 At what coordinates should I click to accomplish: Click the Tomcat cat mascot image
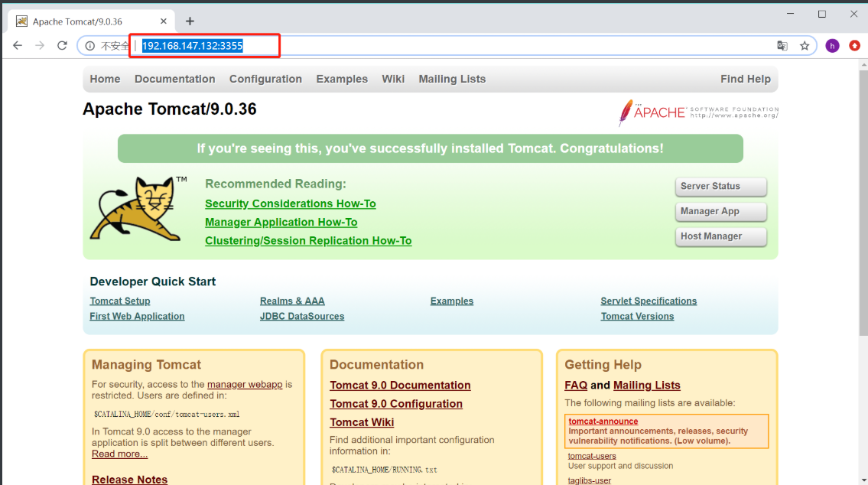137,209
